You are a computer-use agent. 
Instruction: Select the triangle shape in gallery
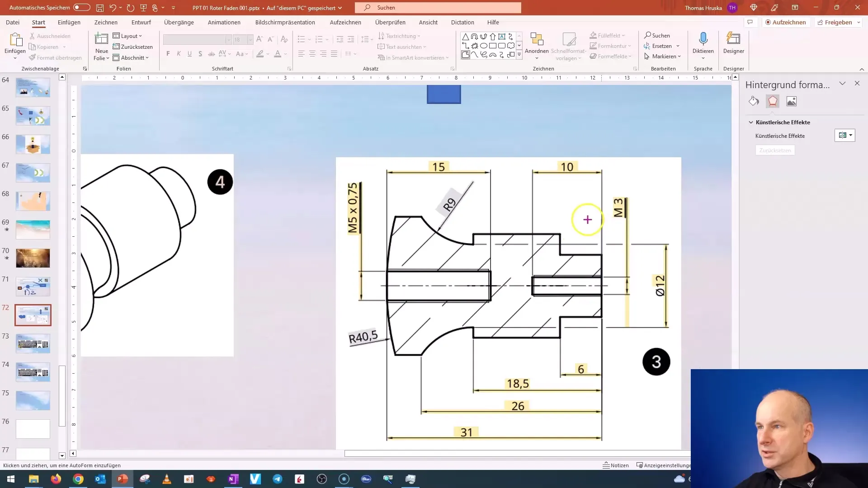pyautogui.click(x=465, y=37)
